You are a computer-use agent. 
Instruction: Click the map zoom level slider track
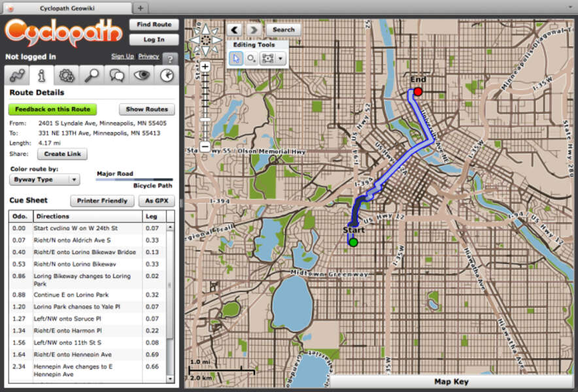pos(205,108)
